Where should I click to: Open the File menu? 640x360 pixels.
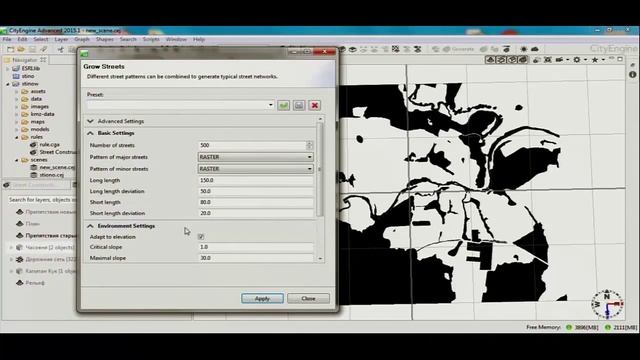click(7, 40)
